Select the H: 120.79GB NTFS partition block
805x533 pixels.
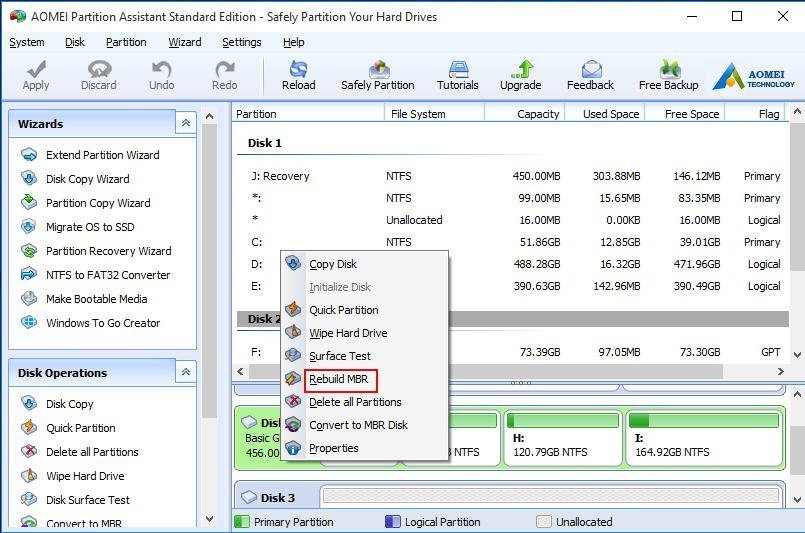pos(563,437)
